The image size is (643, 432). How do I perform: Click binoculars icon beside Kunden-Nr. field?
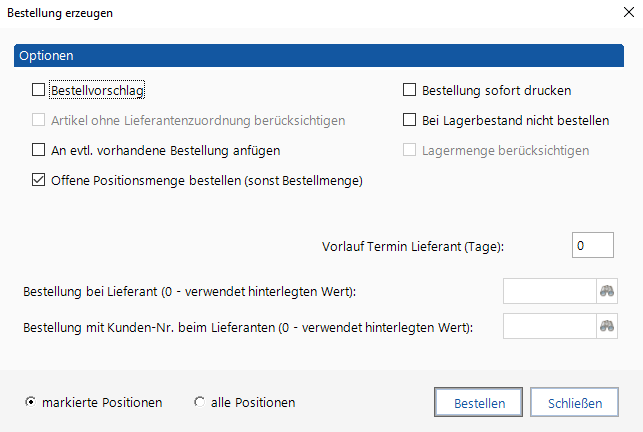click(607, 327)
